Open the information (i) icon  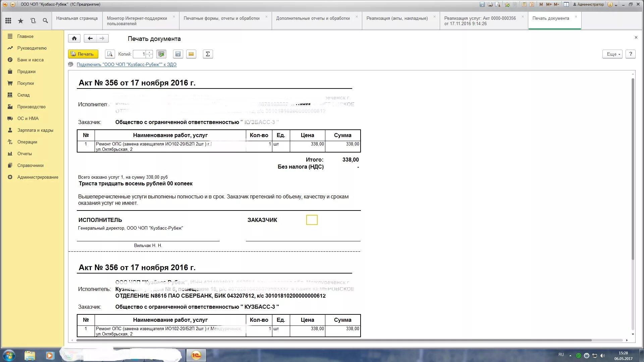click(x=610, y=4)
